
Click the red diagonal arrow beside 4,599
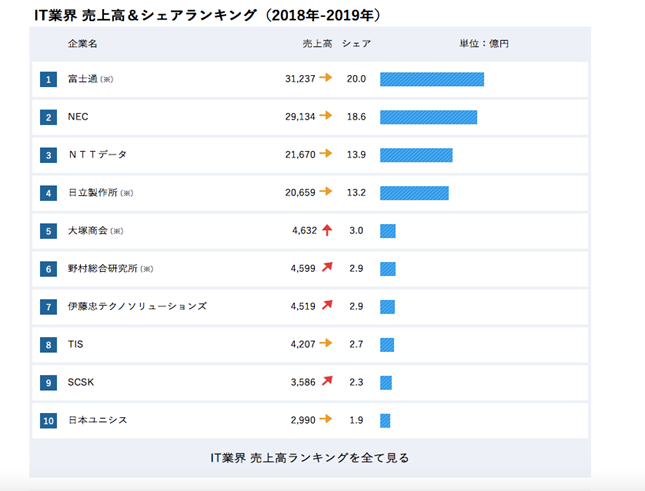click(325, 268)
